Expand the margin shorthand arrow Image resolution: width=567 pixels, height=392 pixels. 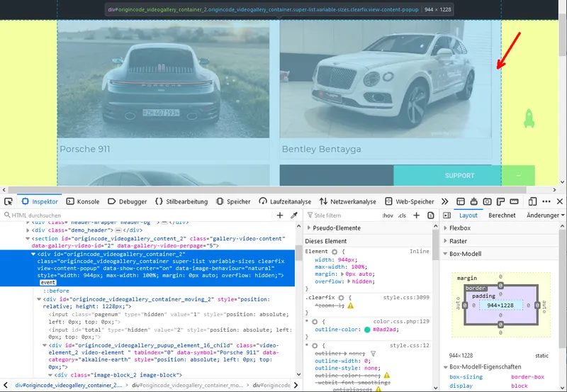click(x=342, y=274)
